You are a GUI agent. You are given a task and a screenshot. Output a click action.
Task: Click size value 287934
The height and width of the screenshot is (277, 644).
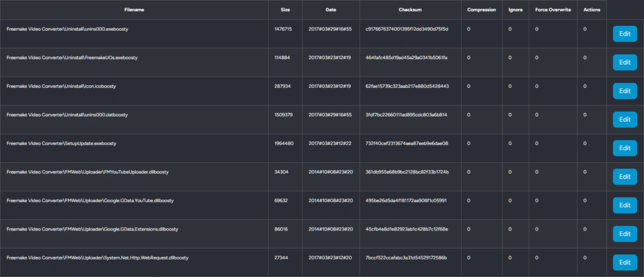282,87
